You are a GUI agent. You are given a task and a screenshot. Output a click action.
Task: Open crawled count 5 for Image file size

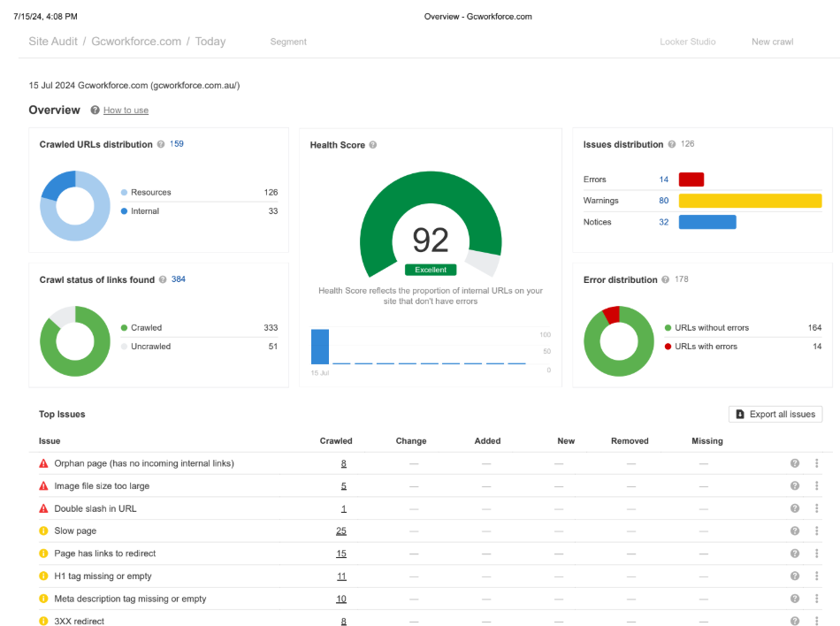click(x=343, y=485)
